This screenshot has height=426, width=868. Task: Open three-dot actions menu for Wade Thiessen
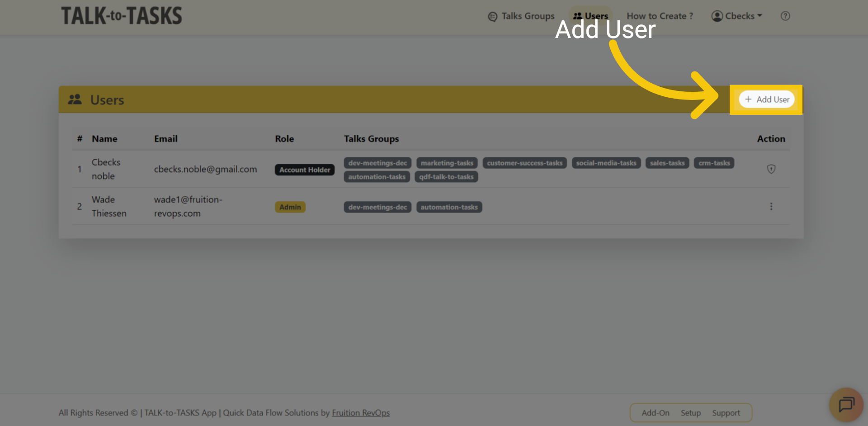point(771,207)
